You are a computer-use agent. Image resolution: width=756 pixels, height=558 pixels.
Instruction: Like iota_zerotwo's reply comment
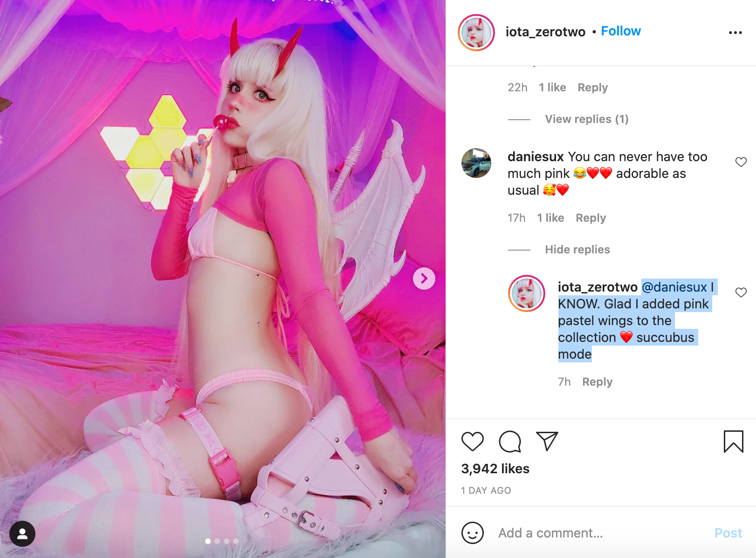point(741,293)
